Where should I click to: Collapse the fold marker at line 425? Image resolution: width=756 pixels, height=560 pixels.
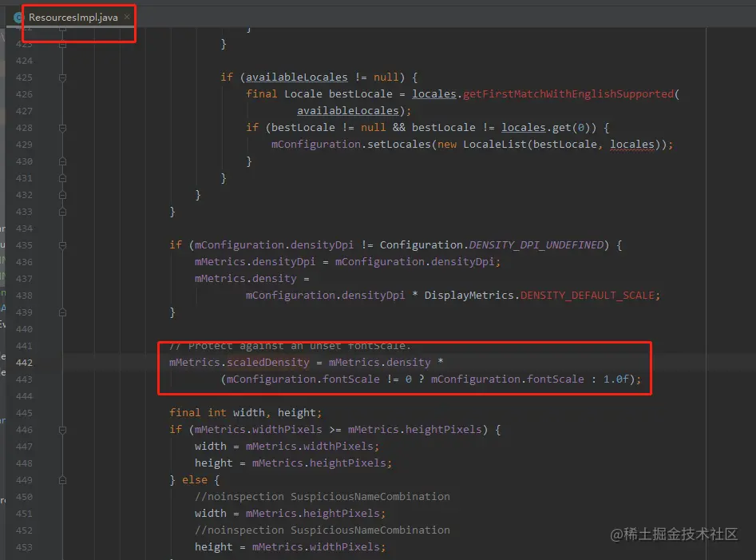[63, 77]
